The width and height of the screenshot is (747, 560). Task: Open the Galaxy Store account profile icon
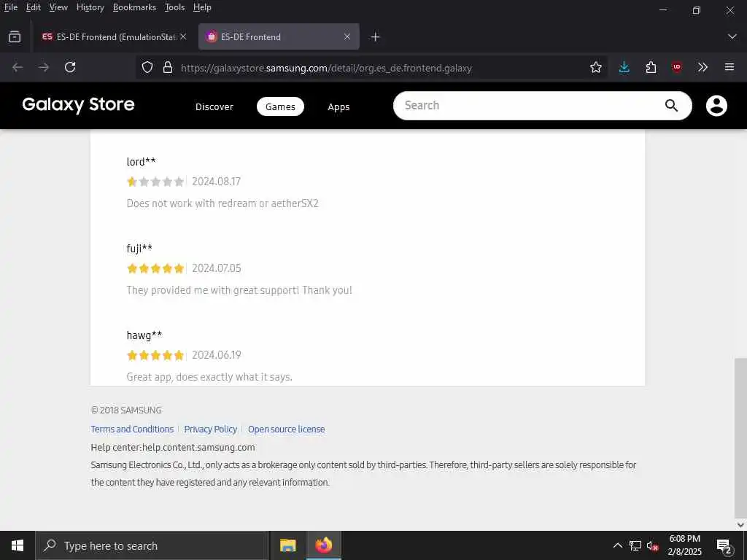[x=716, y=106]
